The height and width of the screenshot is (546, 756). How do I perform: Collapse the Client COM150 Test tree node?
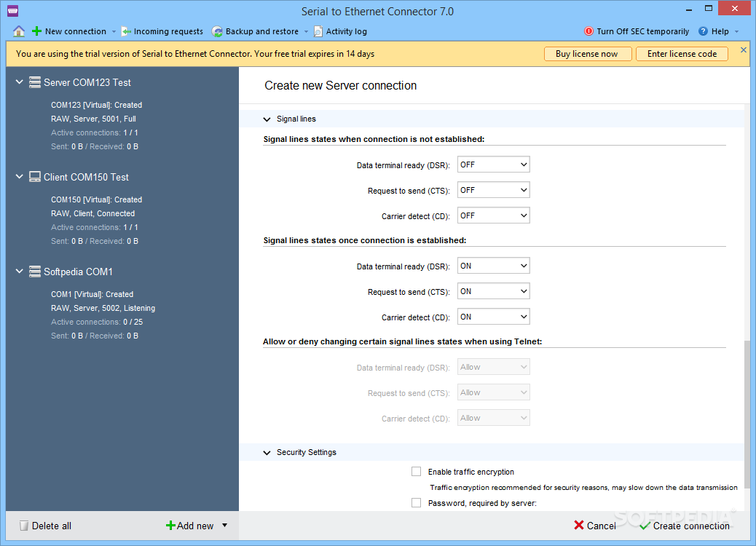19,177
